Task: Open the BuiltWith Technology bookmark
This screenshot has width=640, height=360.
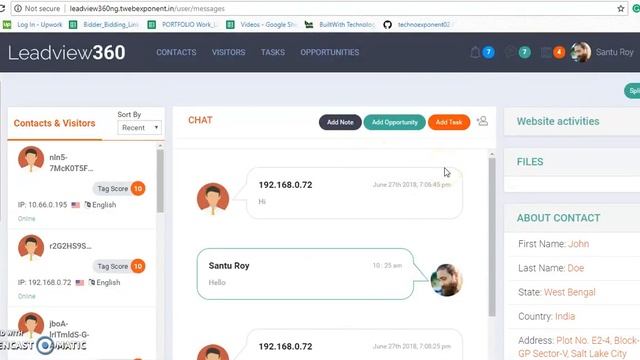Action: coord(340,24)
